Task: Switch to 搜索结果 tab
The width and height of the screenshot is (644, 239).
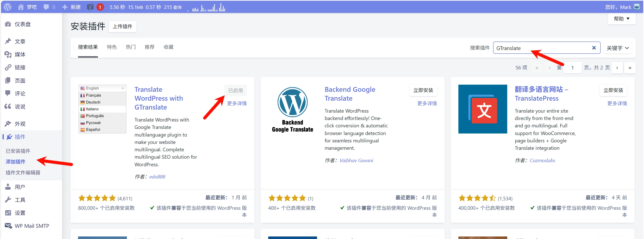Action: [x=88, y=47]
